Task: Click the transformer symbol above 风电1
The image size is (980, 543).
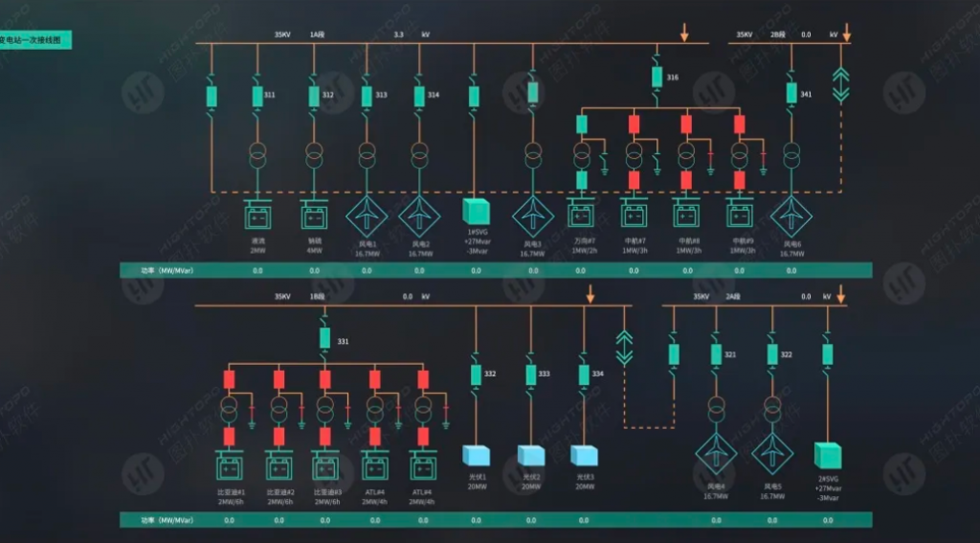Action: [367, 155]
